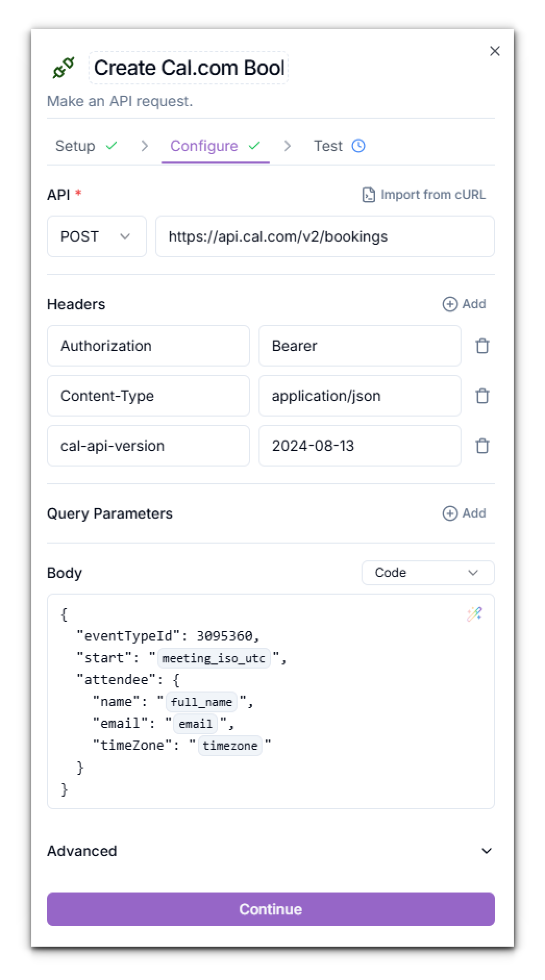Image resolution: width=545 pixels, height=980 pixels.
Task: Click the meeting_iso_utc variable chip
Action: [214, 658]
